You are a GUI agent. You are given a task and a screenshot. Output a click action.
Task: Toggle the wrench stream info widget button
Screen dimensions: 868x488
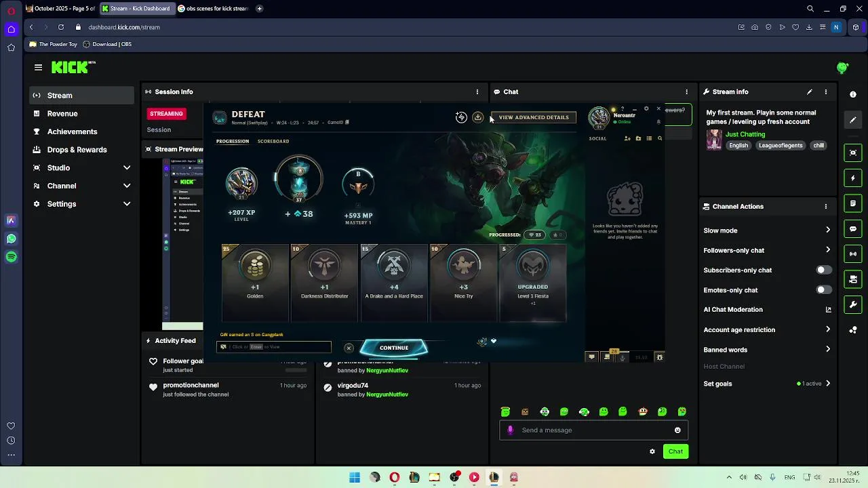coord(853,304)
